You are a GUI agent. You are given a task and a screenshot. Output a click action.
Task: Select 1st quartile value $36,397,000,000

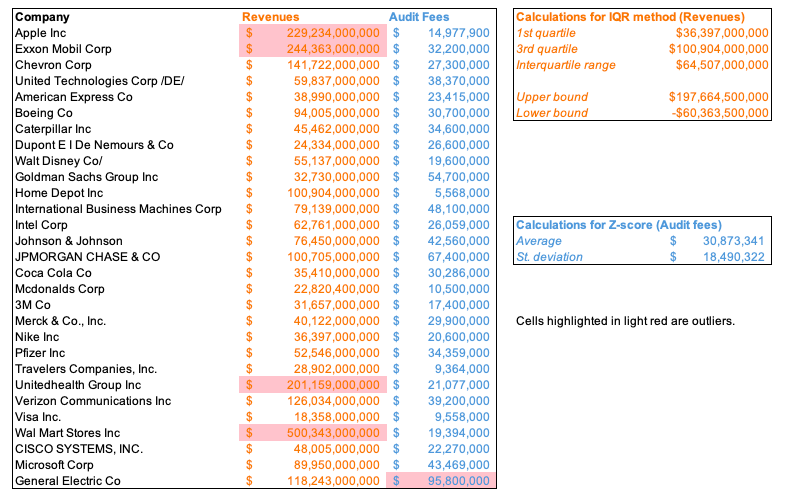pyautogui.click(x=722, y=33)
